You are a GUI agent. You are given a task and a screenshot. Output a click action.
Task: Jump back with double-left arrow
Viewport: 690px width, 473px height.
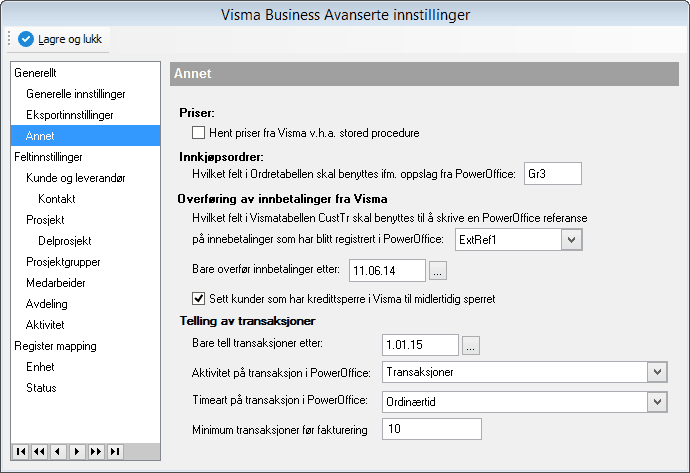coord(40,451)
